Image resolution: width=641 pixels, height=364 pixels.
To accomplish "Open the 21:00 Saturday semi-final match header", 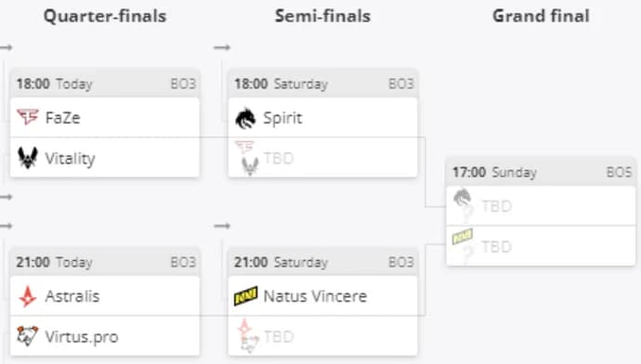I will coord(323,262).
